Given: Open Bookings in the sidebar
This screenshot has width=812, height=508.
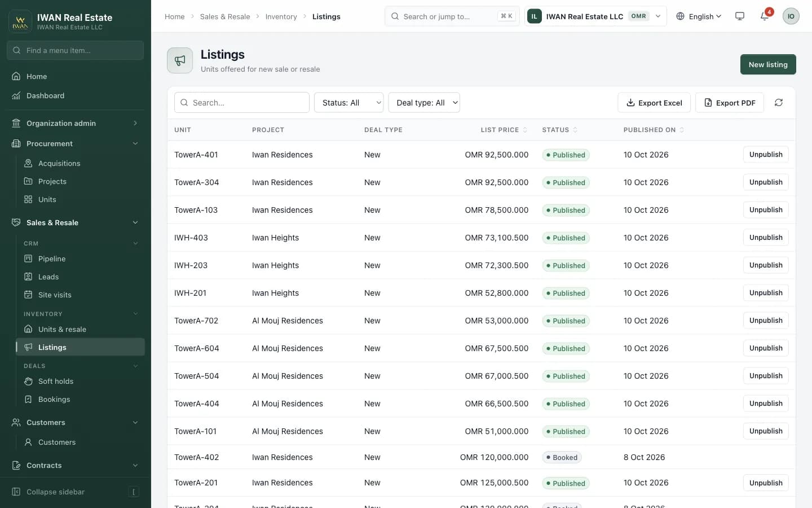Looking at the screenshot, I should (81, 399).
